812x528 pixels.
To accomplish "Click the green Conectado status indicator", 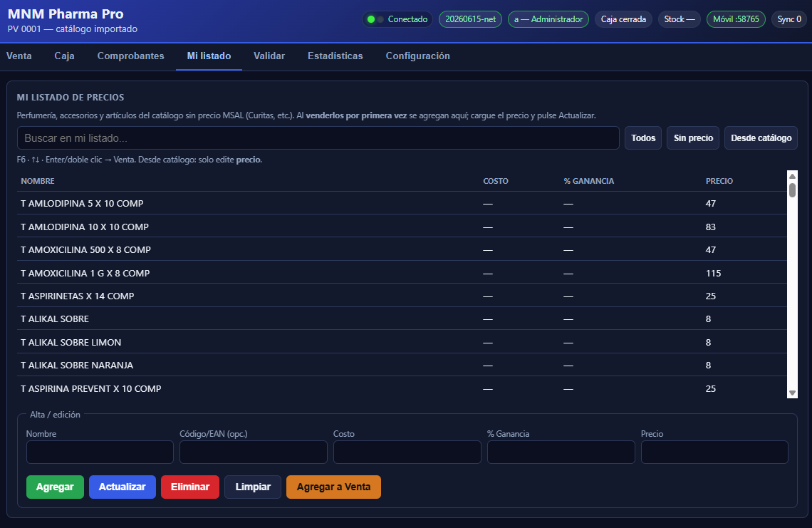I will click(397, 19).
